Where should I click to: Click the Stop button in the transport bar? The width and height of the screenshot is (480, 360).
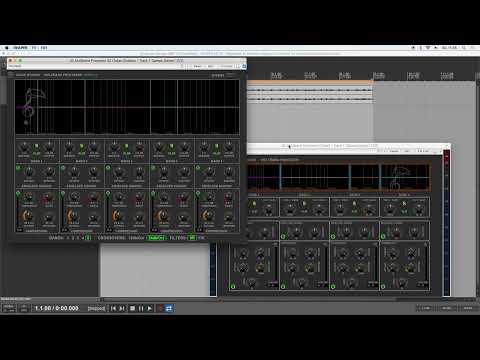tap(132, 308)
